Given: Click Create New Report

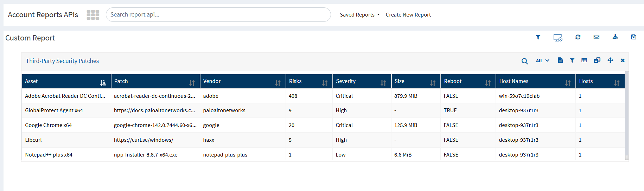Looking at the screenshot, I should (408, 15).
